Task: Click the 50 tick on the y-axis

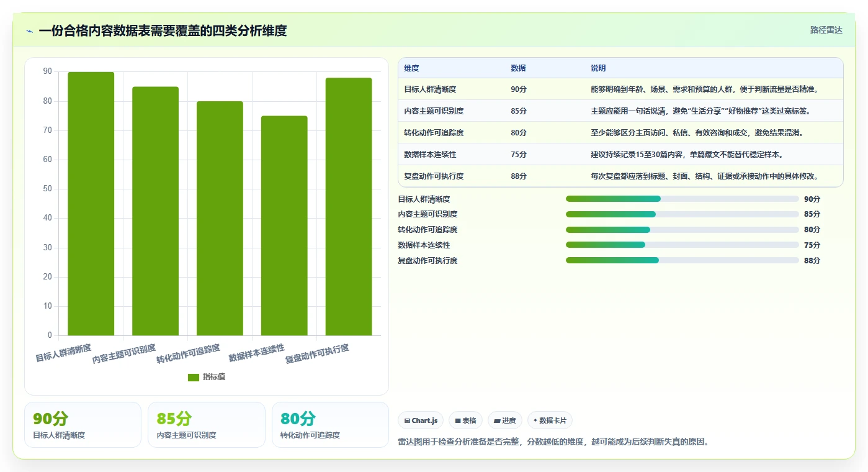Action: [x=48, y=189]
